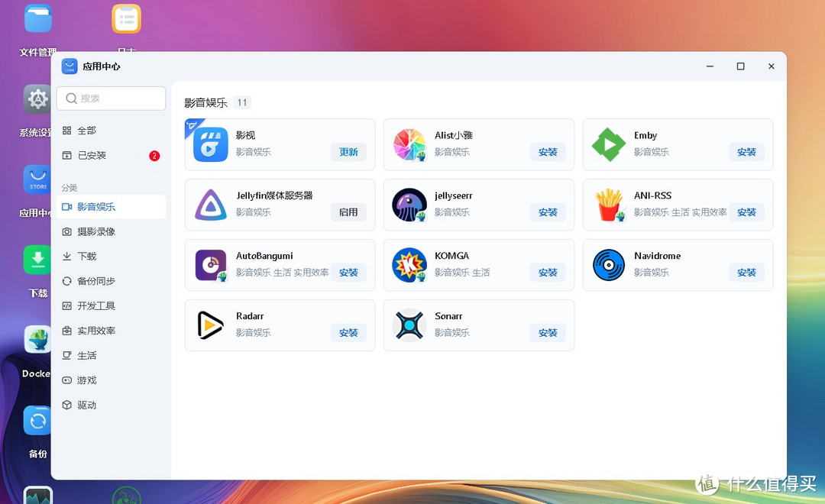The image size is (825, 504).
Task: Open the 开发工具 category
Action: click(x=111, y=305)
